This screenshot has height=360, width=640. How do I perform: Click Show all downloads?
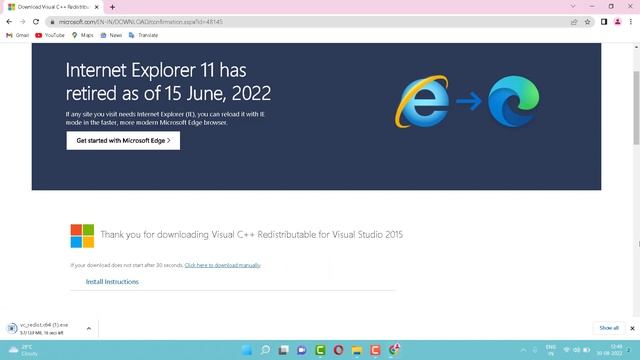click(x=609, y=328)
